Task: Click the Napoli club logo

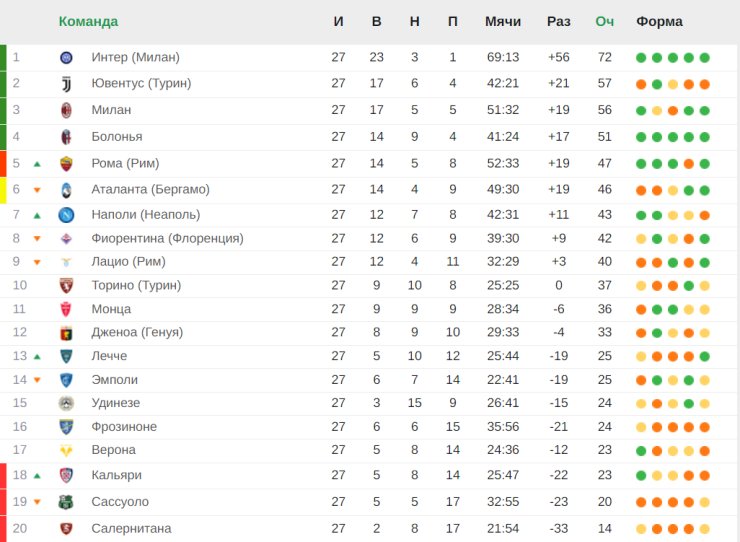Action: point(67,215)
